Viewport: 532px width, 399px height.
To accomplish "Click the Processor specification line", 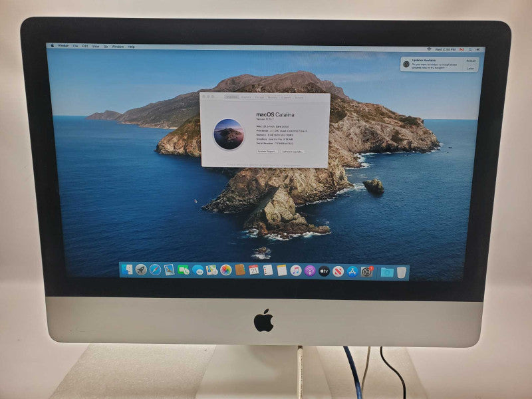I will click(281, 130).
